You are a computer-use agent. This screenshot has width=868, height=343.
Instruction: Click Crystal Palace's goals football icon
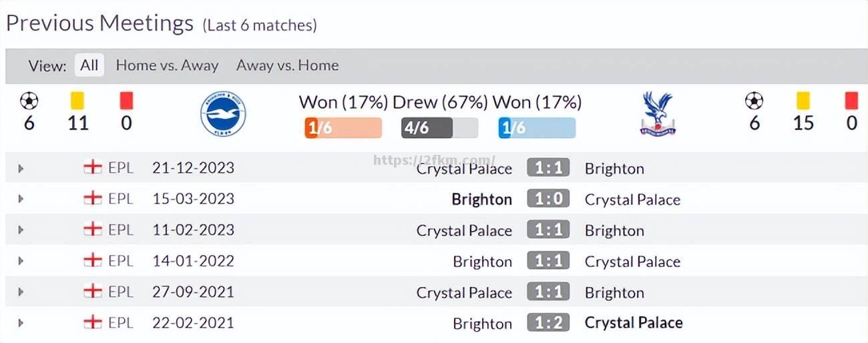tap(754, 101)
